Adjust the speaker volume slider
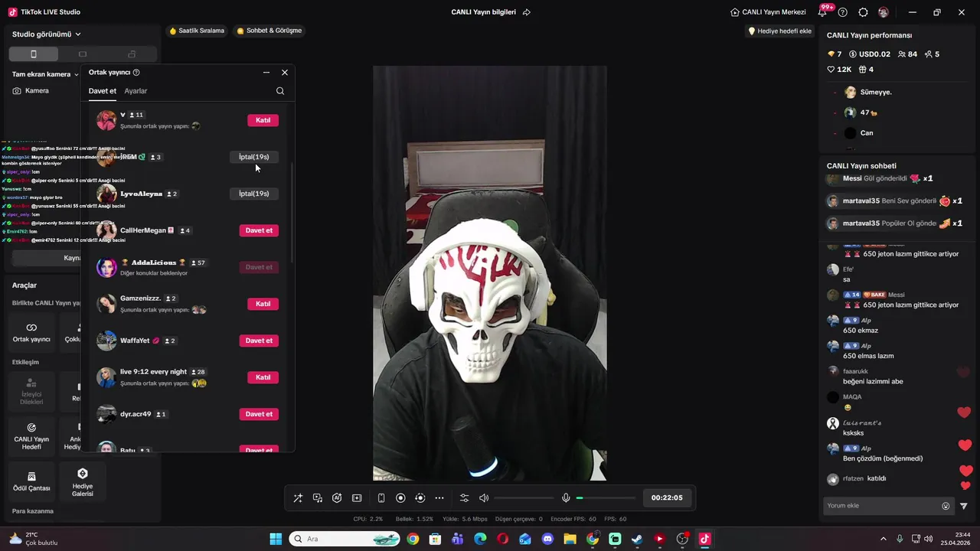This screenshot has width=980, height=551. tap(524, 498)
